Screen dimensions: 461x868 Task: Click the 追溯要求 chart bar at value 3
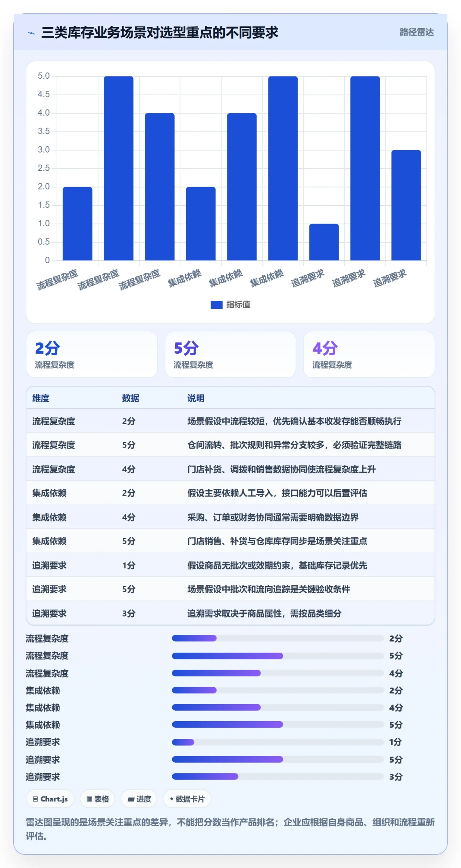(406, 205)
